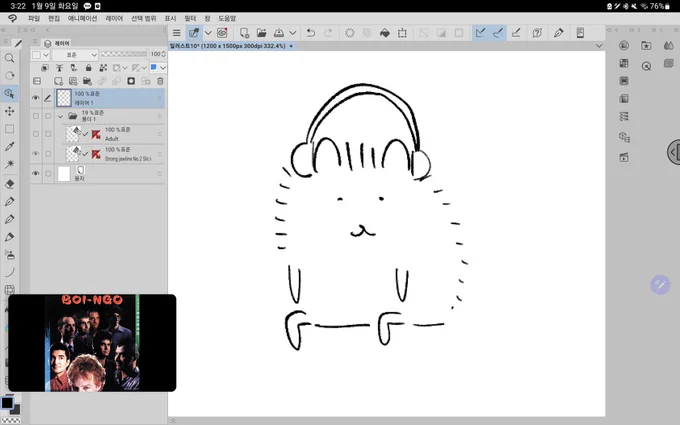Toggle the lock box next to 폴더 1
This screenshot has height=425, width=680.
[48, 116]
